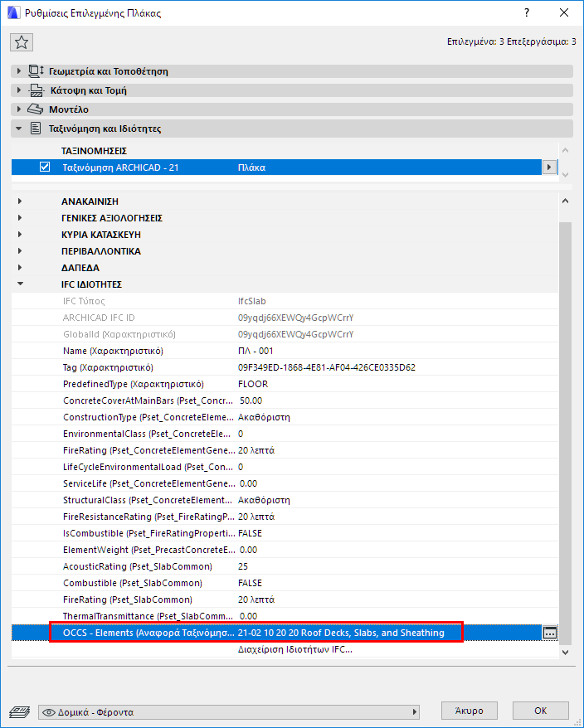Click the ARCHICAD app icon in title bar
Image resolution: width=584 pixels, height=728 pixels.
(14, 12)
